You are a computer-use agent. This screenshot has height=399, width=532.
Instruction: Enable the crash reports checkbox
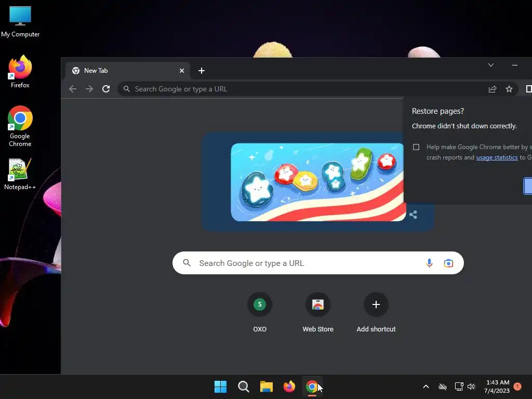pos(416,147)
